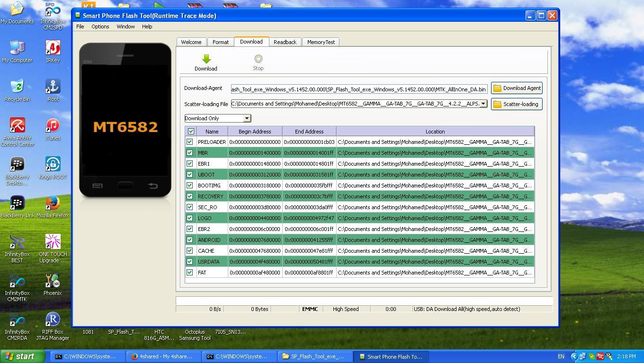Screen dimensions: 644x363
Task: Open iRoot desktop icon
Action: pyautogui.click(x=53, y=90)
